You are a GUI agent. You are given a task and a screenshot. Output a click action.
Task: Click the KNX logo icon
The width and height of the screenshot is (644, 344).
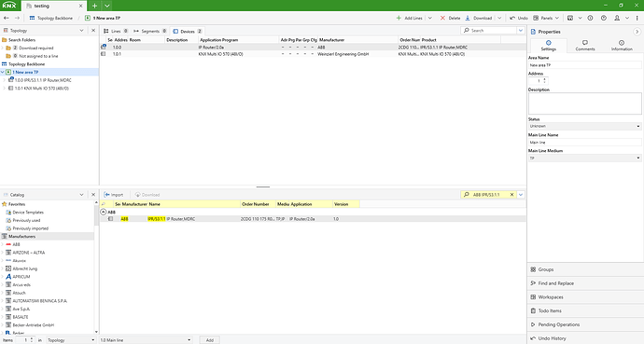pyautogui.click(x=9, y=6)
